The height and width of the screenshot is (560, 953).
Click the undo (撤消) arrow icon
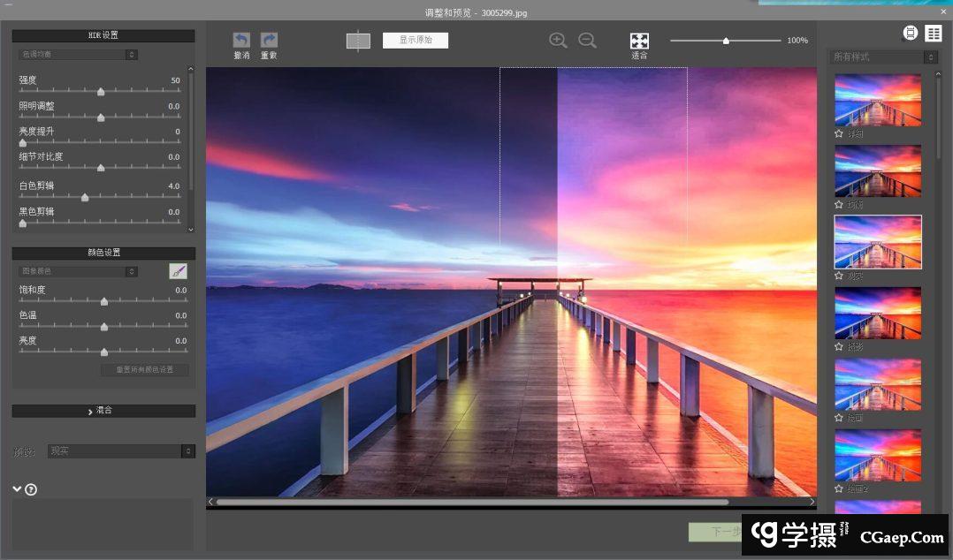coord(241,41)
